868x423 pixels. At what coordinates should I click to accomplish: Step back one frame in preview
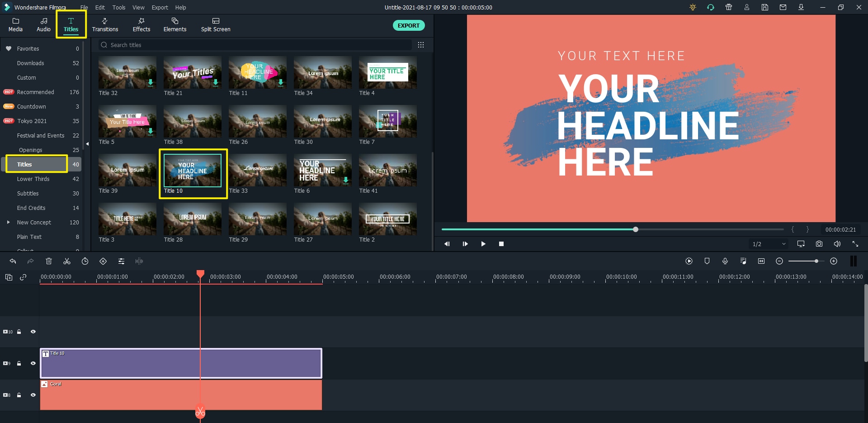(447, 244)
